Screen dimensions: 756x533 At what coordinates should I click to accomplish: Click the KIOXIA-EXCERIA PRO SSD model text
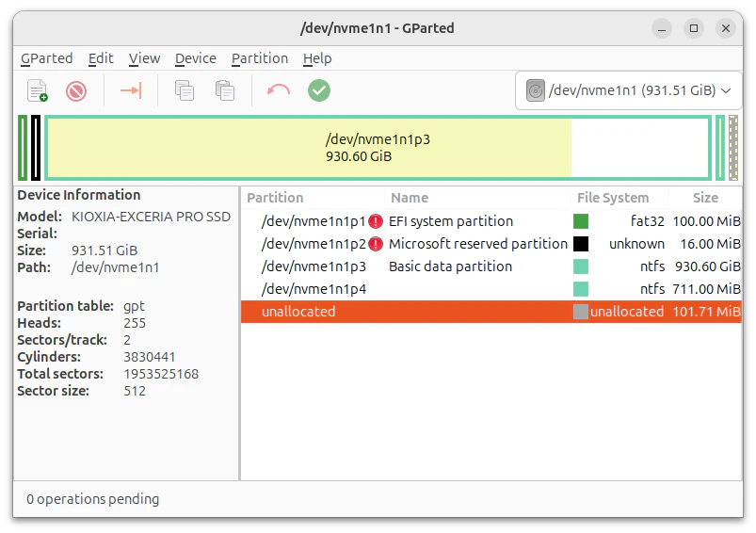tap(151, 217)
